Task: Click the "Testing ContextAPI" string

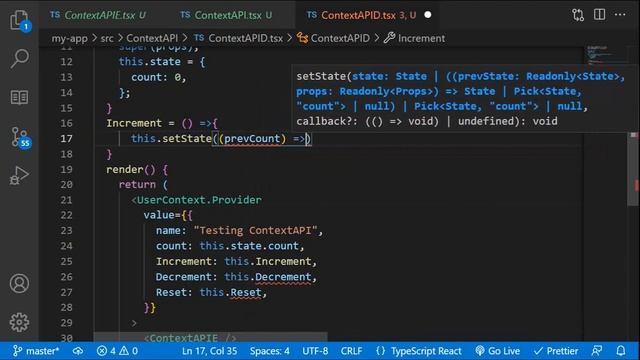Action: tap(256, 231)
